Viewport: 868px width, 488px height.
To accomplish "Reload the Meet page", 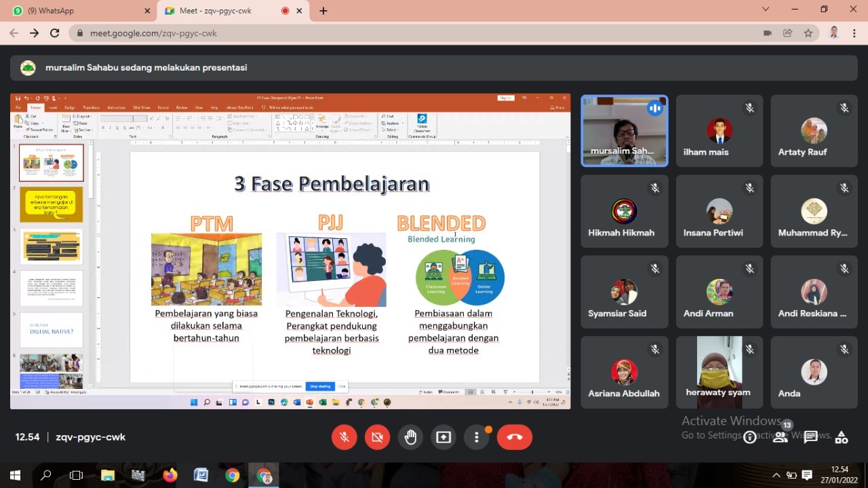I will tap(55, 33).
